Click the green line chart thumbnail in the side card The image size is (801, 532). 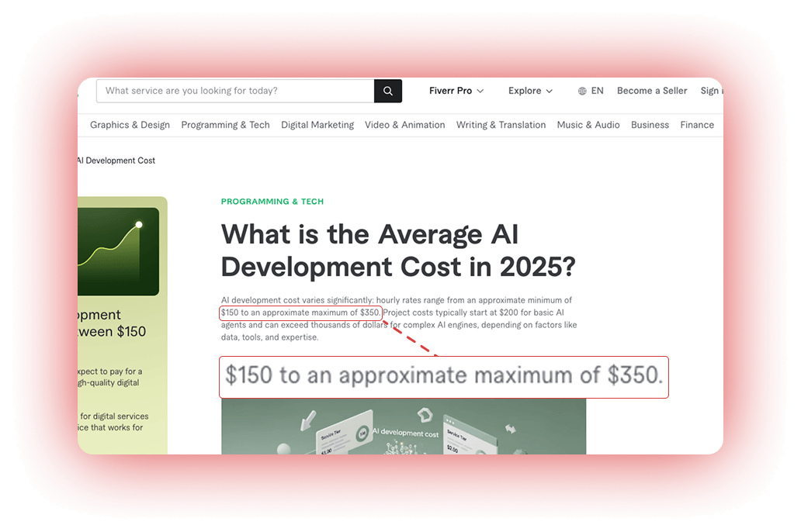click(x=118, y=251)
